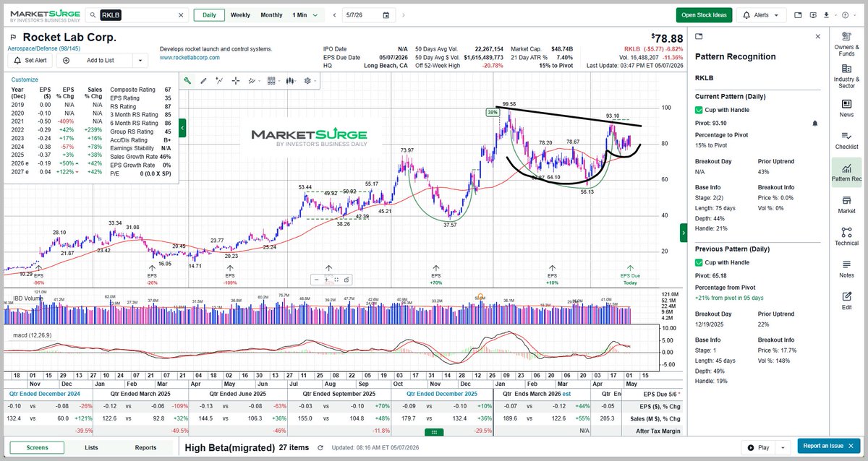Click the Customize link
The width and height of the screenshot is (868, 461).
tap(25, 79)
